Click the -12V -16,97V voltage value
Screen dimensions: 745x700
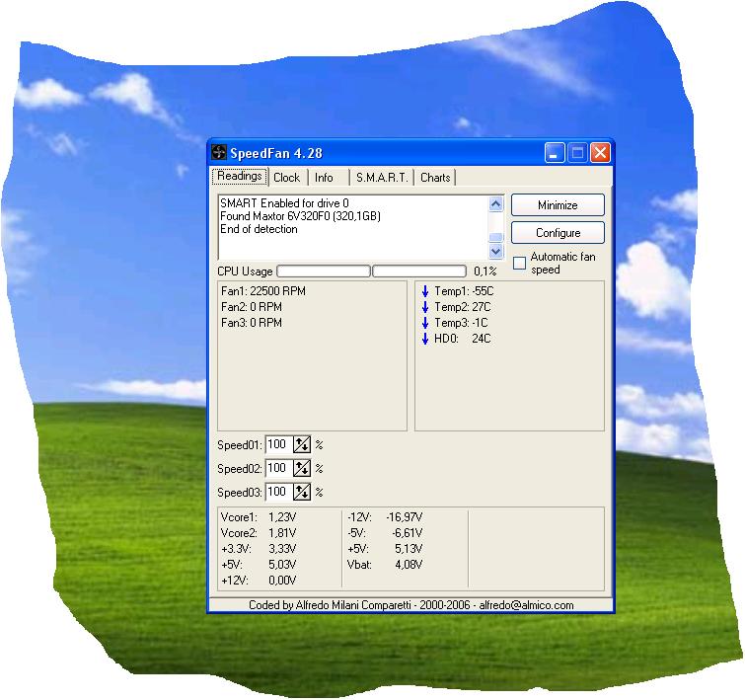click(405, 517)
